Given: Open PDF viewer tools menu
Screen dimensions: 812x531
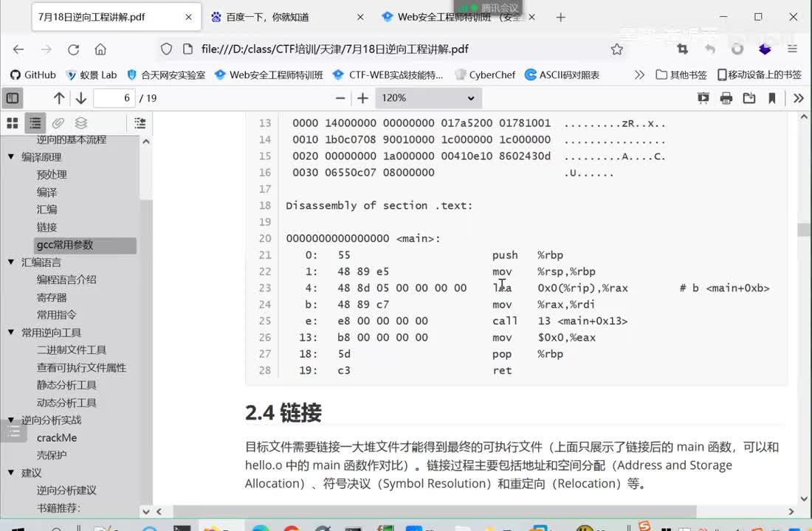Looking at the screenshot, I should [799, 98].
